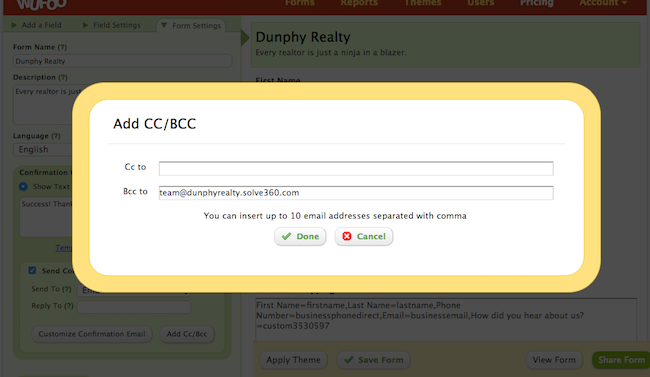
Task: Open Users in top navigation
Action: [x=481, y=3]
